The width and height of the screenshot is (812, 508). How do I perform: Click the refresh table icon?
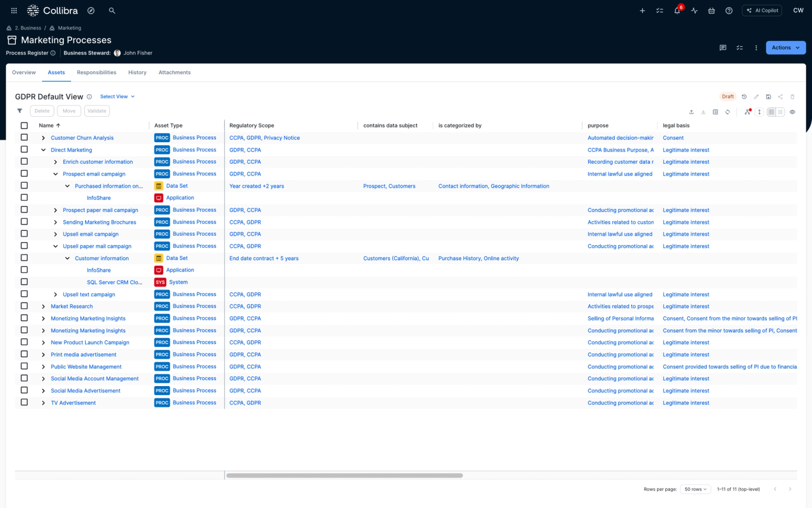[727, 112]
